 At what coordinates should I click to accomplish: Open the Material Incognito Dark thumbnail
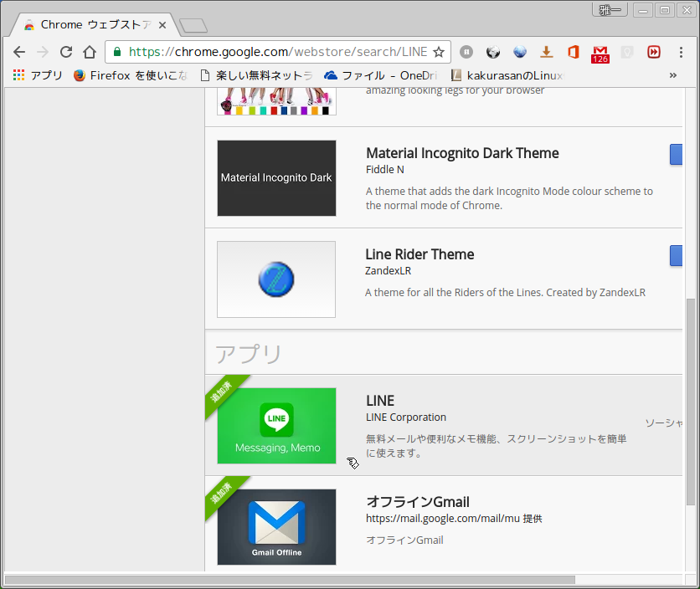tap(276, 178)
